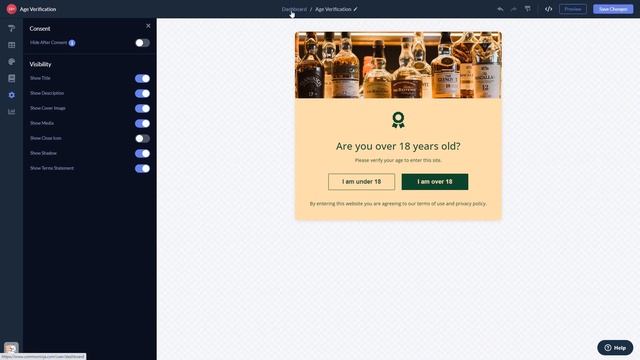Click the icon right of redo
The width and height of the screenshot is (640, 360).
click(x=528, y=9)
